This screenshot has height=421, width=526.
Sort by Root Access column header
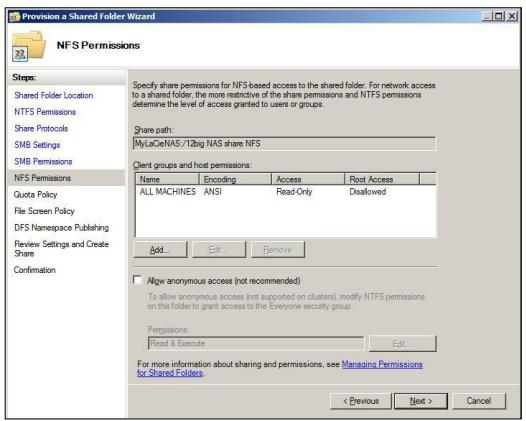[382, 179]
